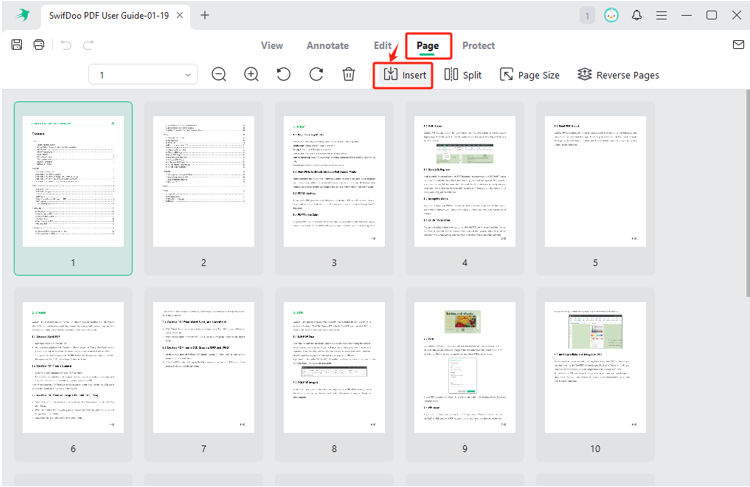750x487 pixels.
Task: Click the print icon
Action: tap(39, 45)
